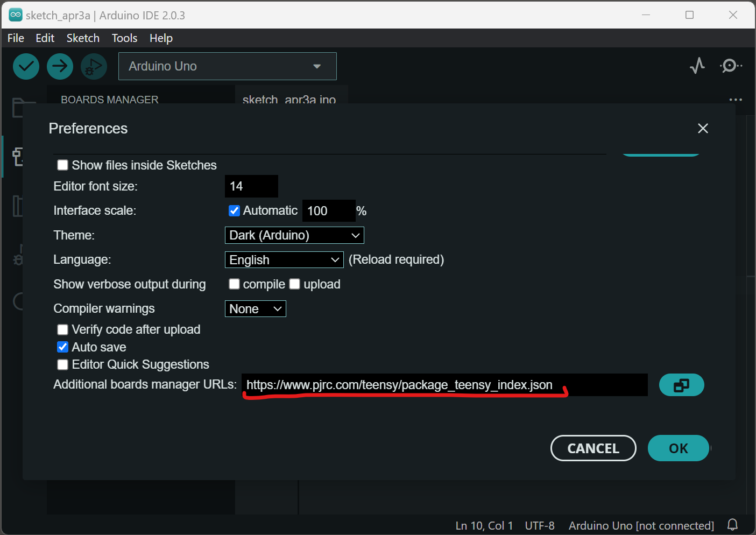Enable verbose output during compile
756x535 pixels.
click(x=234, y=284)
